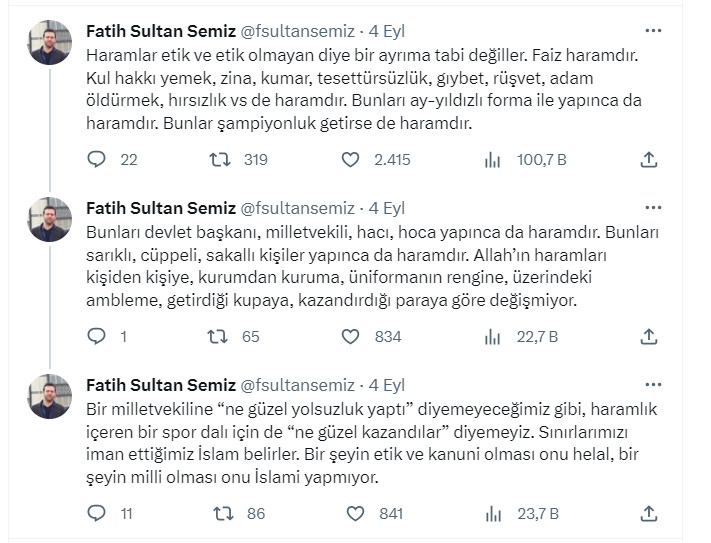Click the @fsultansemiz handle on the second tweet

[298, 208]
